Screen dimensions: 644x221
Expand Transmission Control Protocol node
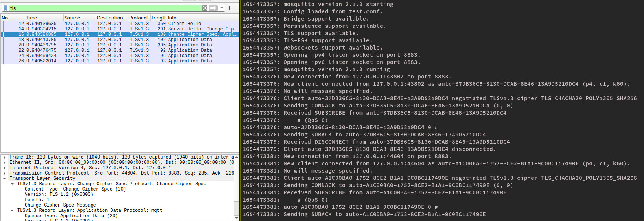click(5, 173)
